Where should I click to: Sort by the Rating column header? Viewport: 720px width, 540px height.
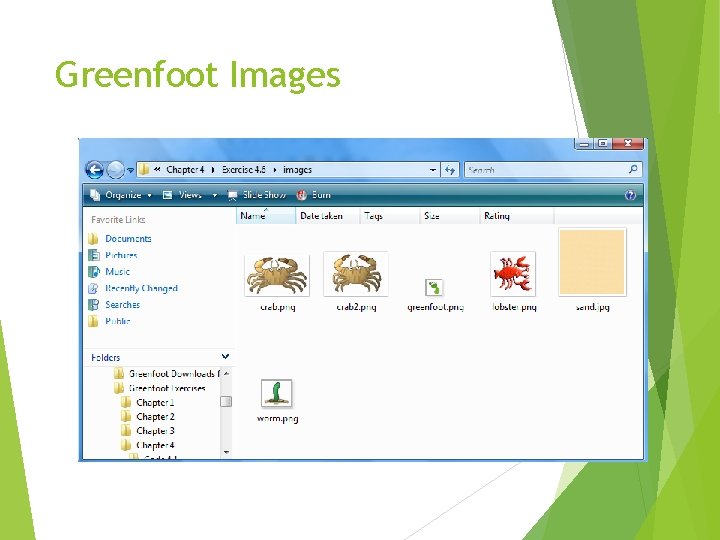point(517,216)
